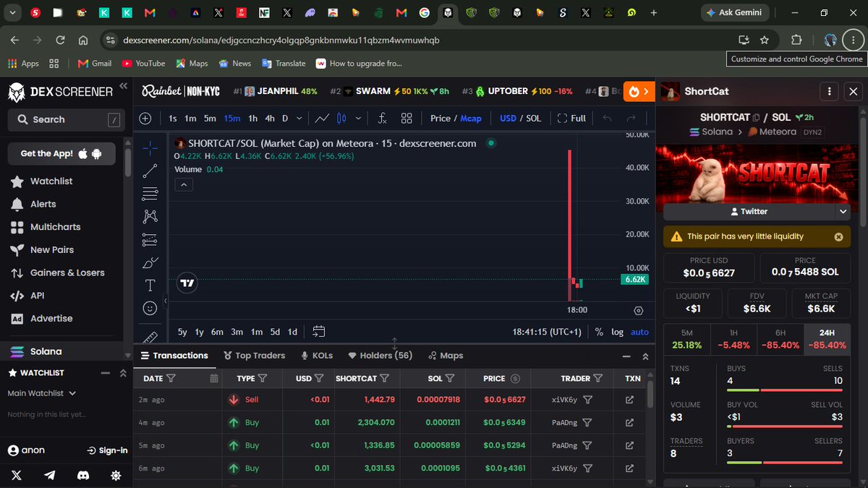This screenshot has height=488, width=868.
Task: Select the forecasting and measurement tool
Action: (150, 239)
